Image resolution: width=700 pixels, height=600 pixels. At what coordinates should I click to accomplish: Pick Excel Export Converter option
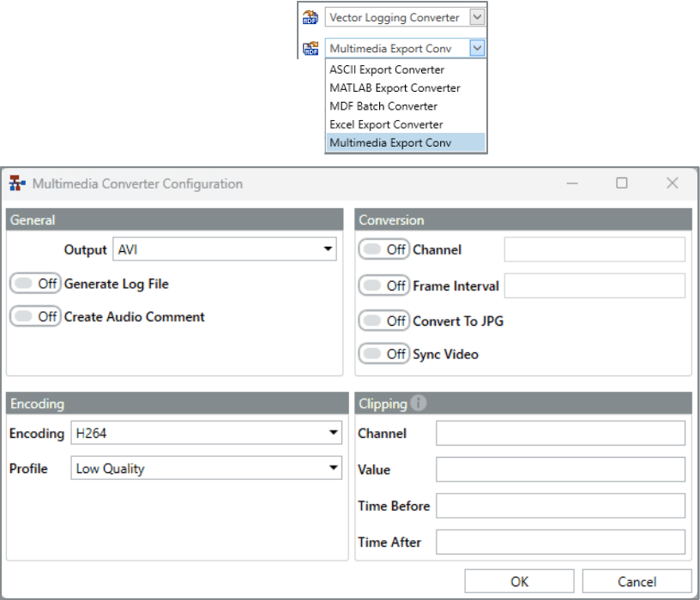pos(406,124)
